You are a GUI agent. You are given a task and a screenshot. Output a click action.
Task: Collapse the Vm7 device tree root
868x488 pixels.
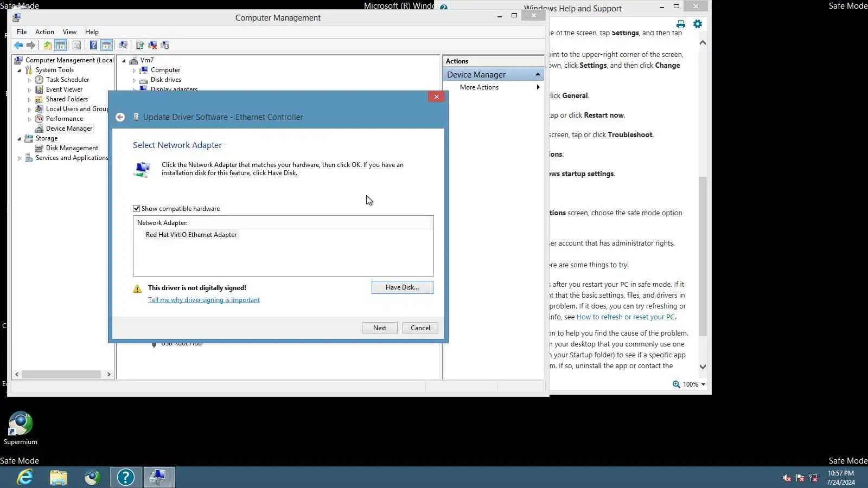(124, 61)
